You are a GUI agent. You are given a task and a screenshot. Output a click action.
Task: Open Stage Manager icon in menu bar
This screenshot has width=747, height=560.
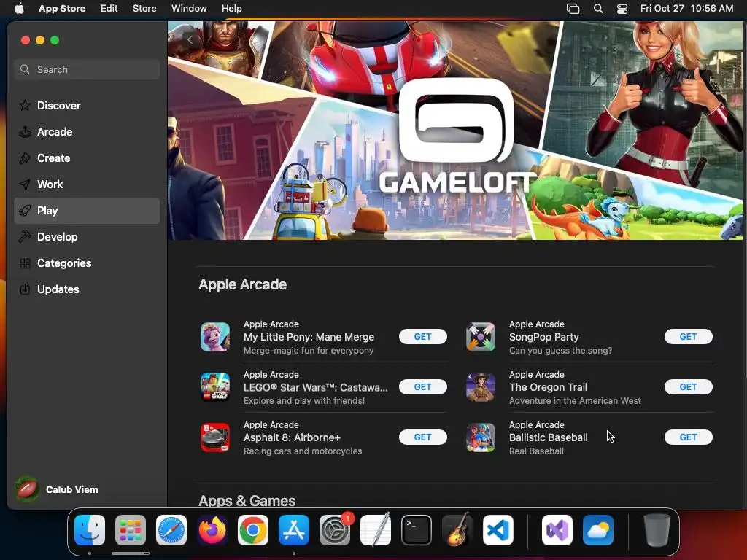click(x=573, y=8)
